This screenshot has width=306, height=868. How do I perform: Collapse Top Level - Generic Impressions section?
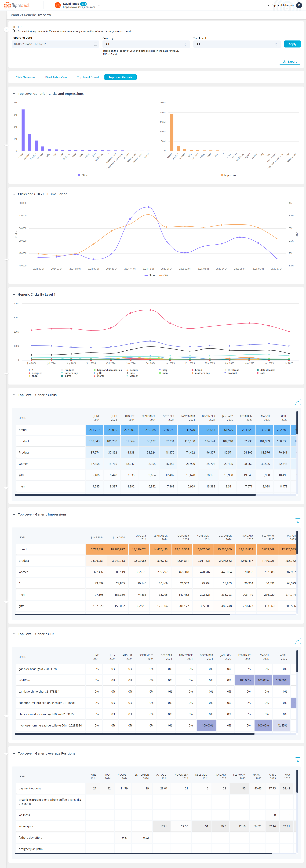(14, 515)
